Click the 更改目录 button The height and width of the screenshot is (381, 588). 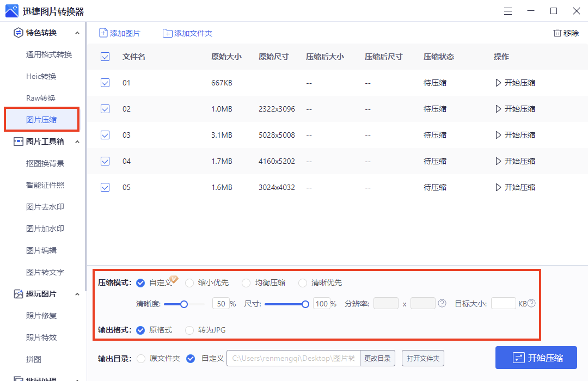pyautogui.click(x=377, y=358)
